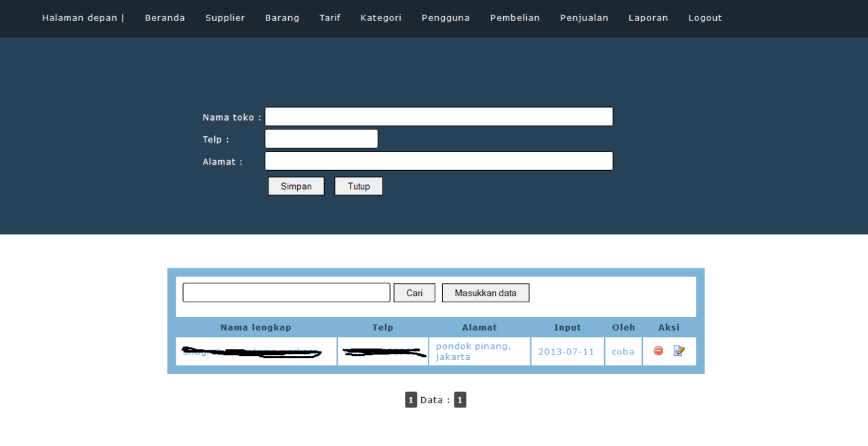The width and height of the screenshot is (868, 446).
Task: Click the Masukkan data button
Action: click(486, 293)
